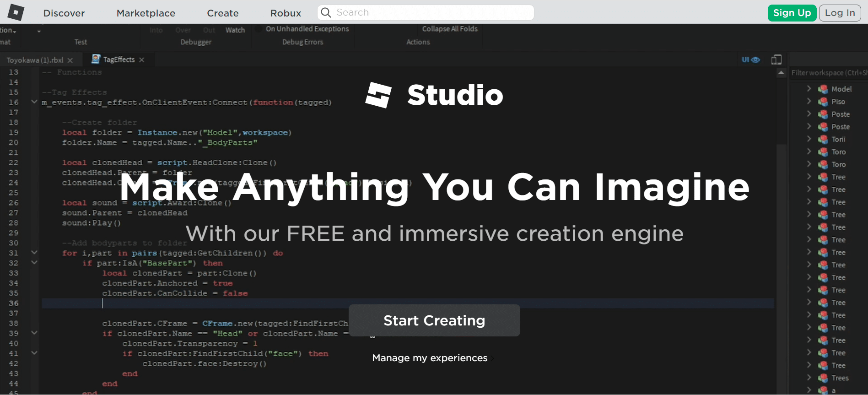This screenshot has width=868, height=395.
Task: Click the TagEffects script icon on the tab
Action: tap(96, 59)
